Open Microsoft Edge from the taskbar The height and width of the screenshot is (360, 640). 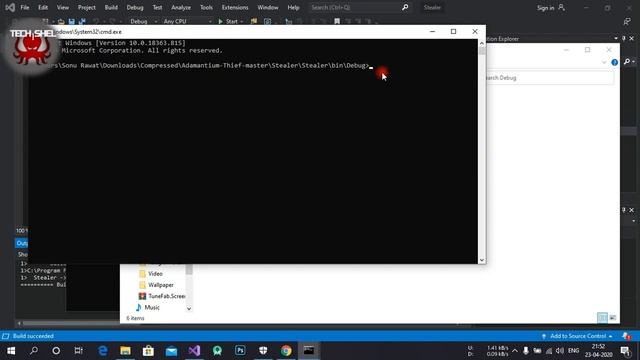coord(102,351)
